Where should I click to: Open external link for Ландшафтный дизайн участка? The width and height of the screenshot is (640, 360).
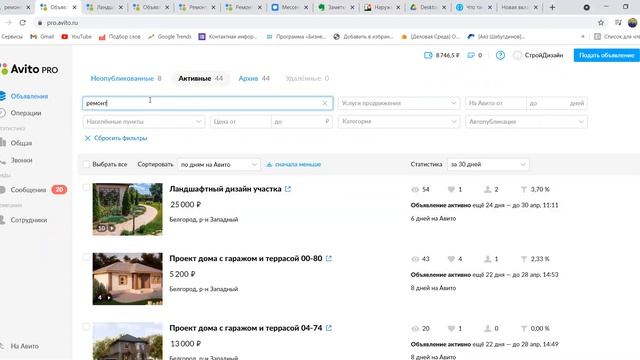pos(288,189)
